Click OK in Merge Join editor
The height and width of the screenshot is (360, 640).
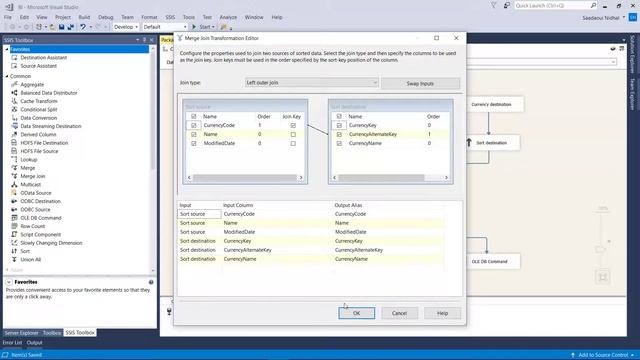(x=356, y=313)
